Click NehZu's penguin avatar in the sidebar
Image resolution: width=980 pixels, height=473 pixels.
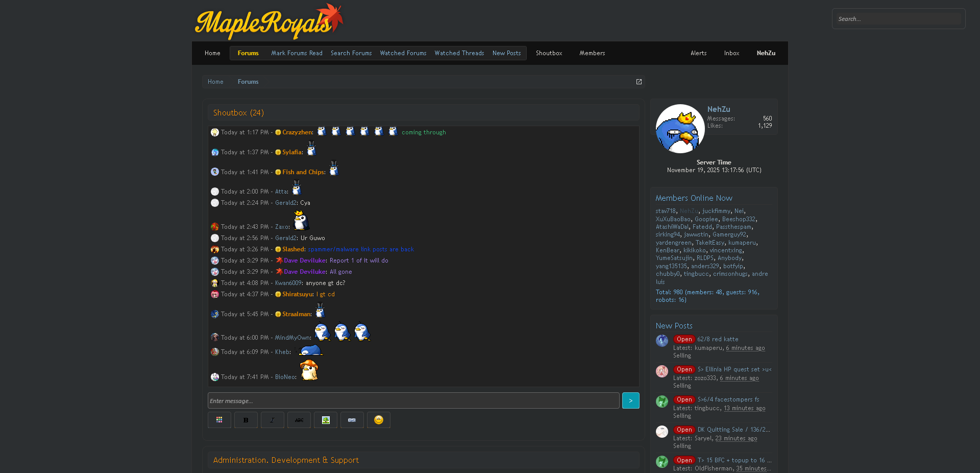pos(680,129)
